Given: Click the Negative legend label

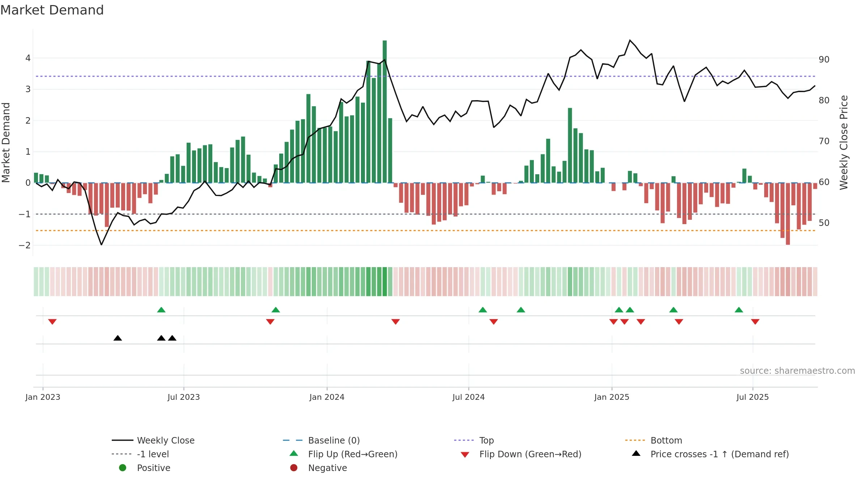Looking at the screenshot, I should point(327,468).
